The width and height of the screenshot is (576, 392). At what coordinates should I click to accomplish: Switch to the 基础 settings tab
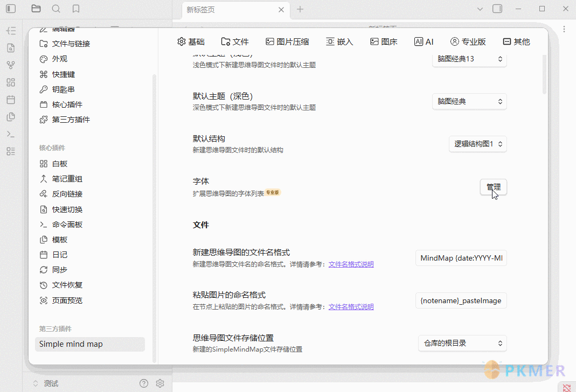[191, 42]
